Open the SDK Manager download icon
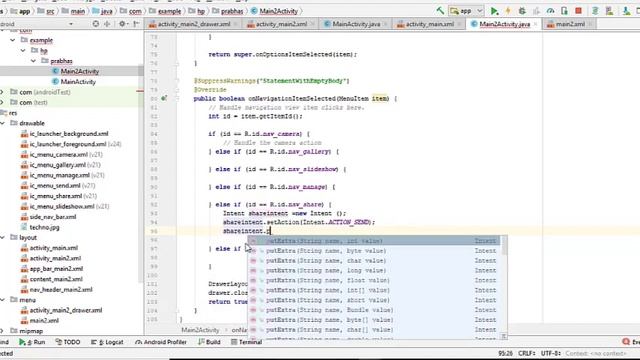This screenshot has width=640, height=360. pyautogui.click(x=626, y=11)
